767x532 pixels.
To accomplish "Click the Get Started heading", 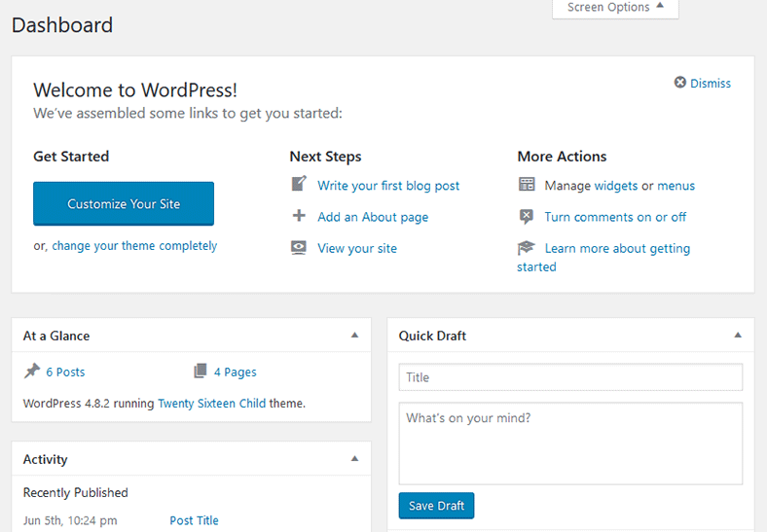I will [71, 157].
